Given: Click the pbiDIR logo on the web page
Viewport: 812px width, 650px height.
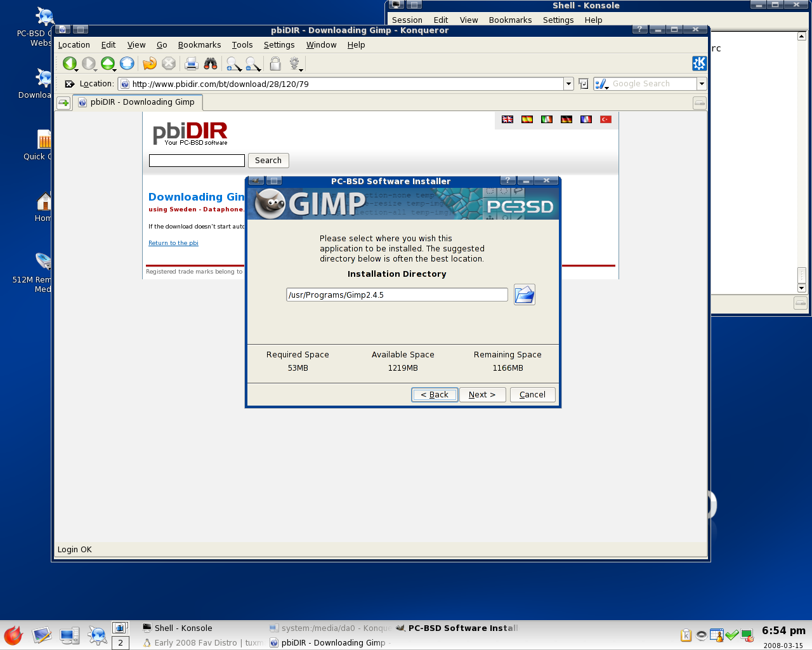Looking at the screenshot, I should coord(190,133).
